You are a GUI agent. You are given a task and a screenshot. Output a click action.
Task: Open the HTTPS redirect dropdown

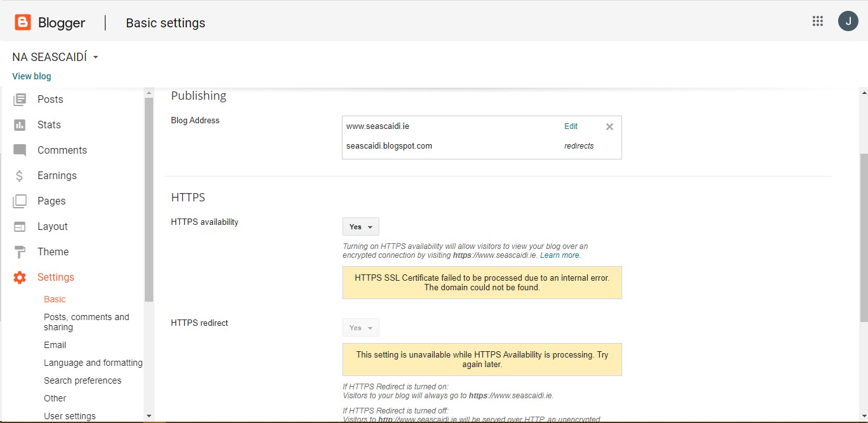tap(360, 327)
